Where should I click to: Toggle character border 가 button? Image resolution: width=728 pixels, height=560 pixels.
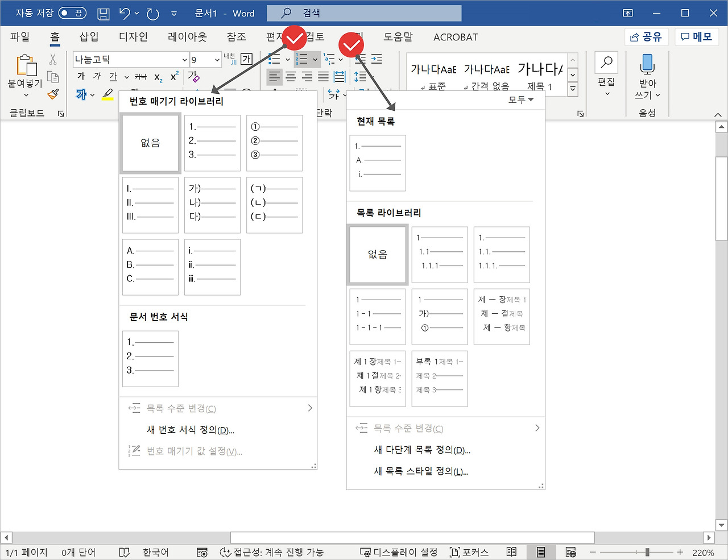(246, 59)
